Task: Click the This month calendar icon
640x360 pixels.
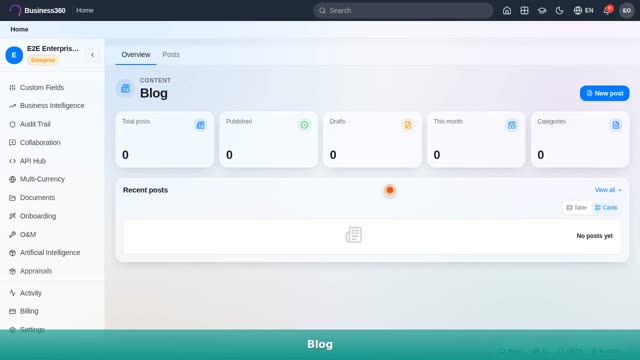Action: pos(512,125)
